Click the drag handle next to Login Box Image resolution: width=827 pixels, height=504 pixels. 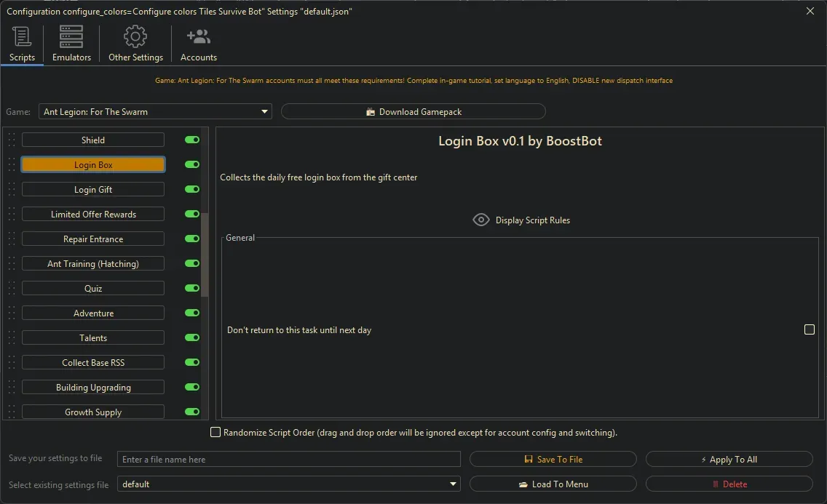point(12,164)
